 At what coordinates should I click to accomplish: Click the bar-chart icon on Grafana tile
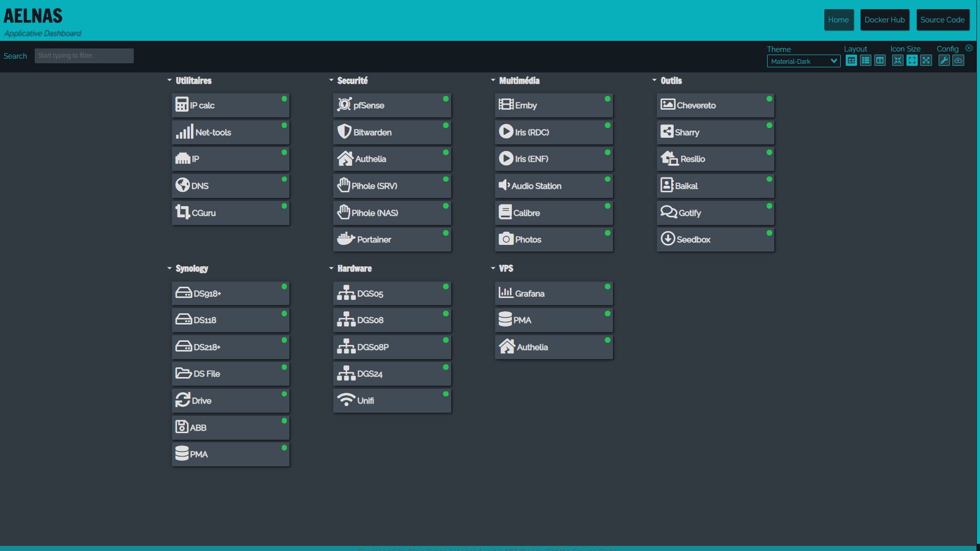(x=506, y=292)
